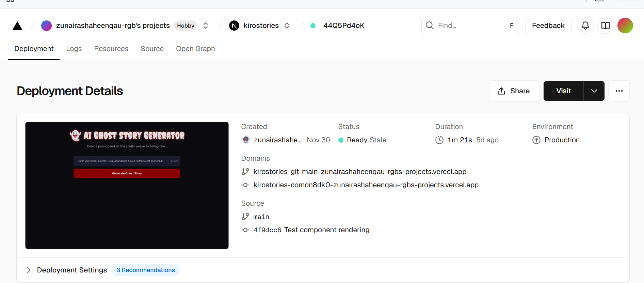
Task: Open the 3 Recommendations badge
Action: pos(146,270)
